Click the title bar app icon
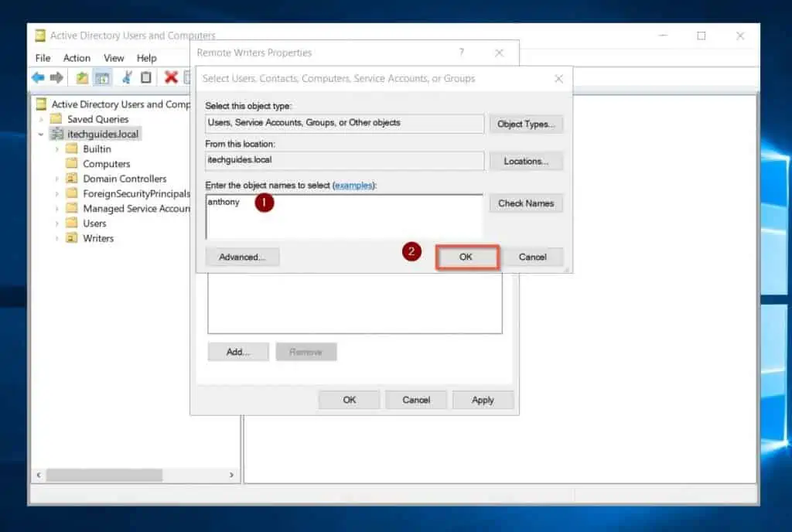The image size is (792, 532). click(x=40, y=36)
